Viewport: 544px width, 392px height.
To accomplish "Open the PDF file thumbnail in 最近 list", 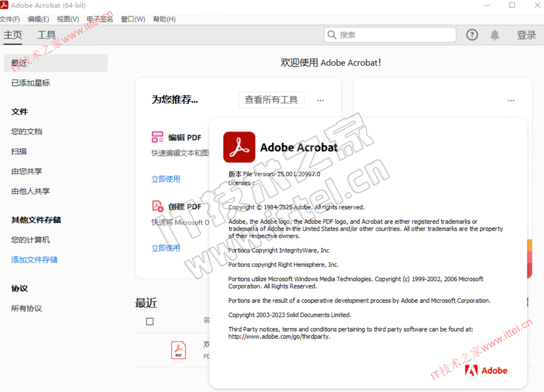I will [178, 350].
